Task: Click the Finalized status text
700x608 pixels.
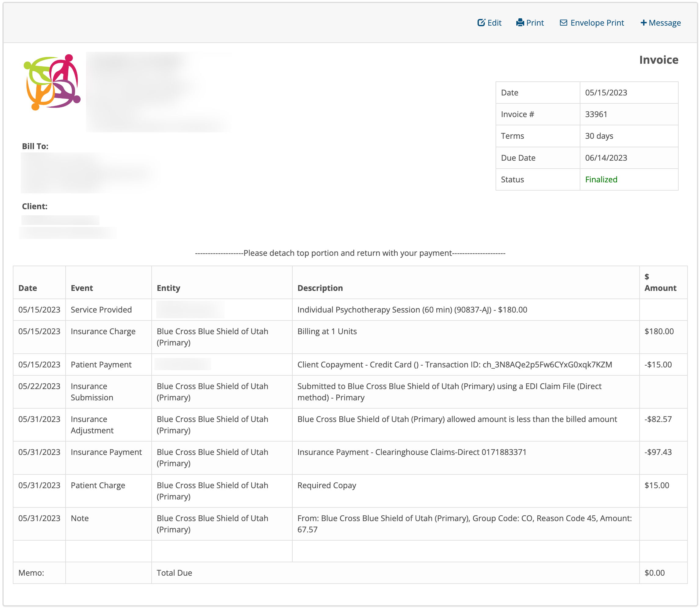Action: 601,180
